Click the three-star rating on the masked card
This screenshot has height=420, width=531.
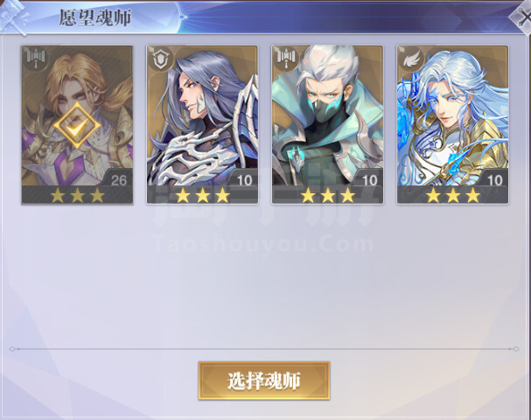pos(328,195)
